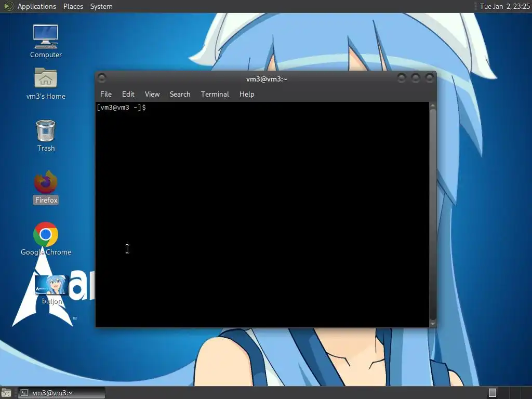Maximize the vm3@vm3 terminal window
This screenshot has width=532, height=399.
416,78
